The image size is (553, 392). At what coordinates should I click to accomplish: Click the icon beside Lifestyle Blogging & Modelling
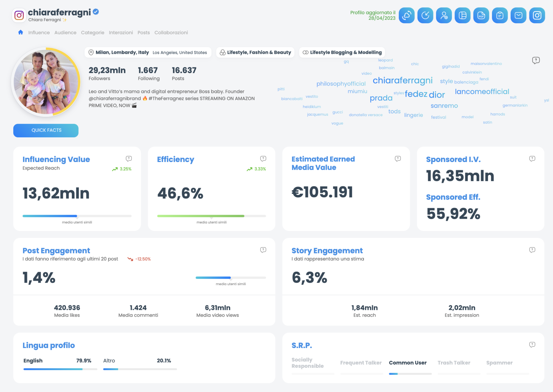point(306,52)
